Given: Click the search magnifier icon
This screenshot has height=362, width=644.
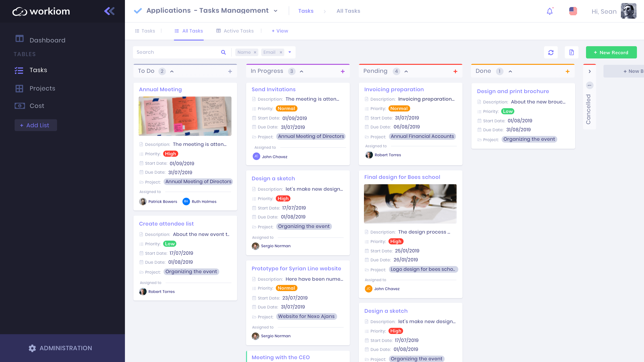Looking at the screenshot, I should pos(223,52).
